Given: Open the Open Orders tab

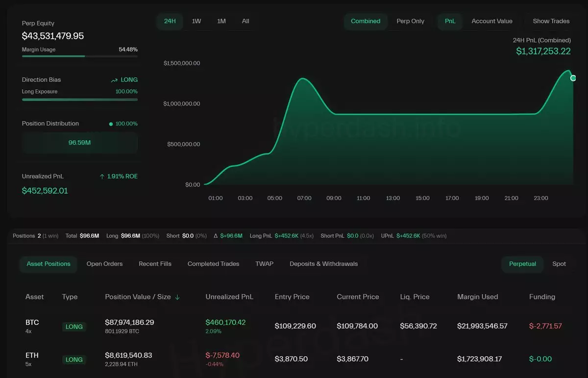Looking at the screenshot, I should click(104, 264).
